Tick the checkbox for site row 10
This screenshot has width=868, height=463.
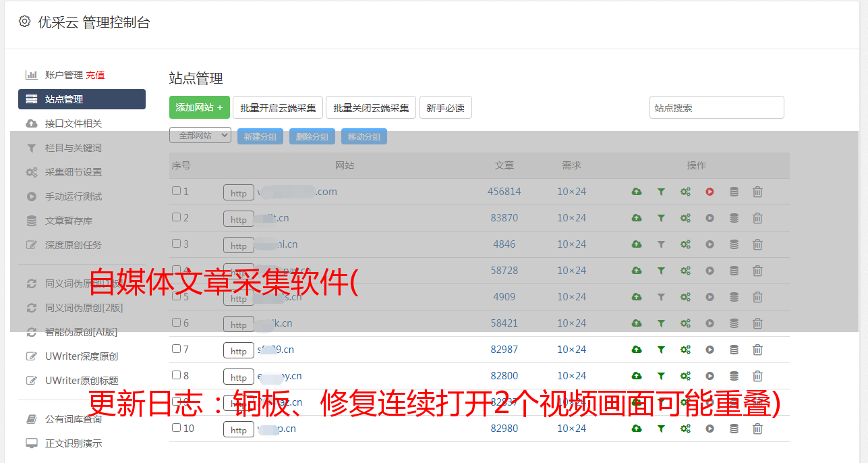tap(176, 428)
